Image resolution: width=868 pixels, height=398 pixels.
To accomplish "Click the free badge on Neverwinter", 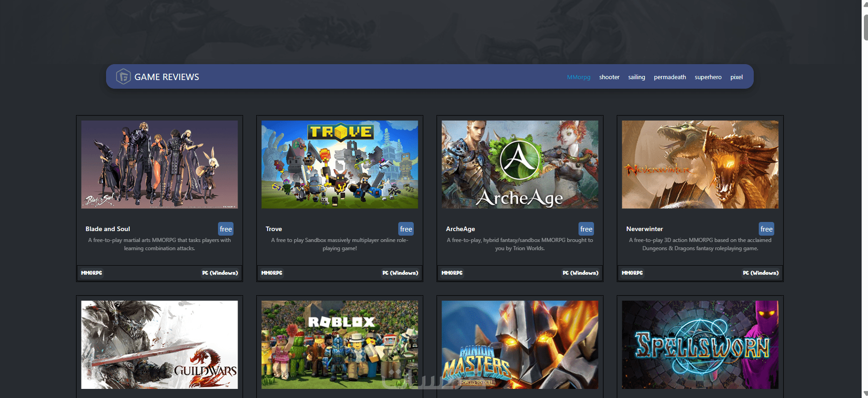I will (766, 229).
